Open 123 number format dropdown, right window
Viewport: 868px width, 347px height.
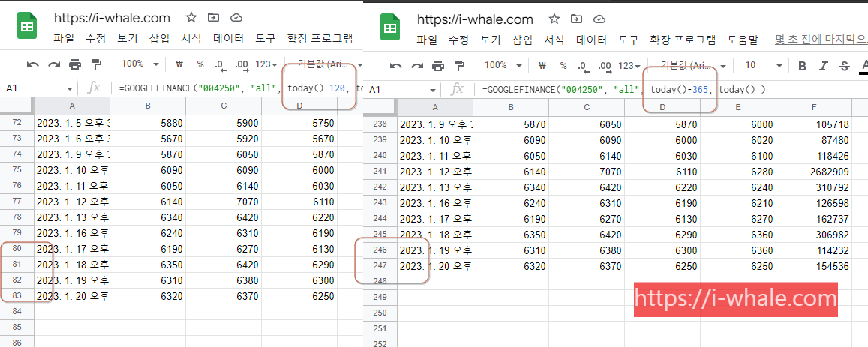[x=629, y=66]
